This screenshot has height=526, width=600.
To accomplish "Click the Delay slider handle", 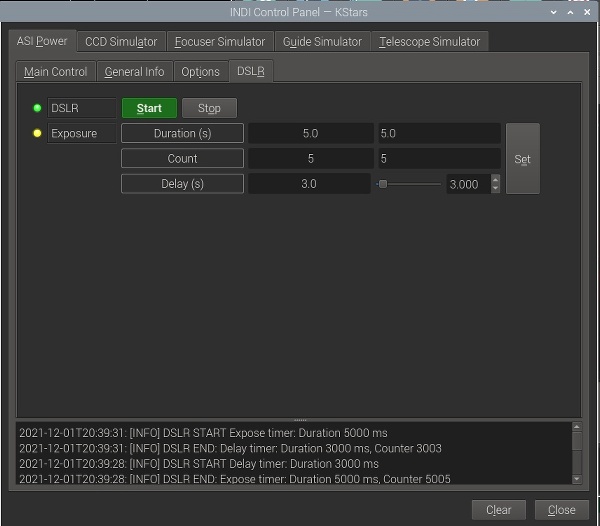I will (382, 184).
